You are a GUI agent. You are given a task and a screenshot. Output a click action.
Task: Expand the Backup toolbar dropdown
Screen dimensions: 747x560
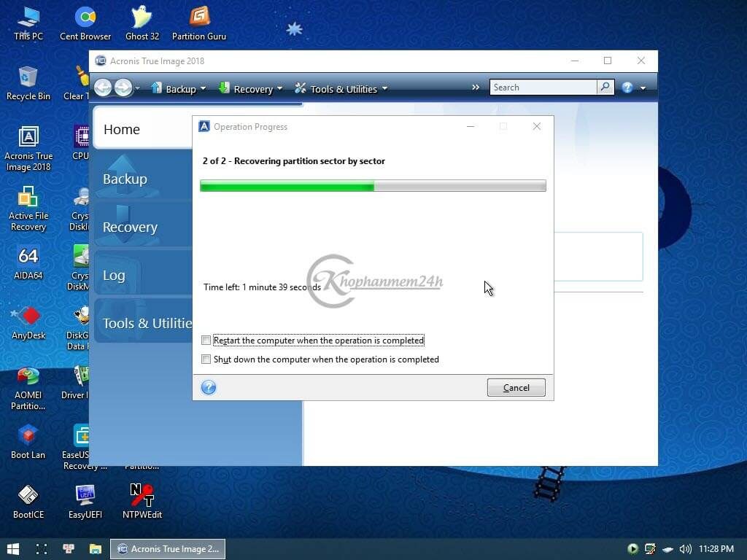click(179, 89)
